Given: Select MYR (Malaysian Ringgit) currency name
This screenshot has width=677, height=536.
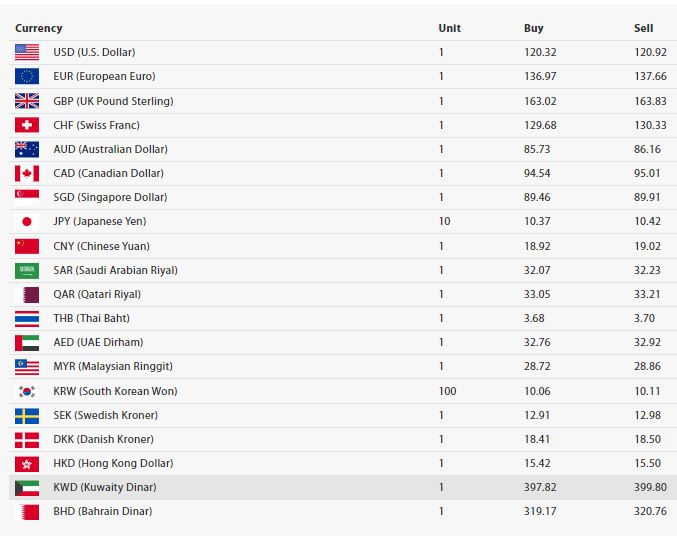Looking at the screenshot, I should (113, 366).
